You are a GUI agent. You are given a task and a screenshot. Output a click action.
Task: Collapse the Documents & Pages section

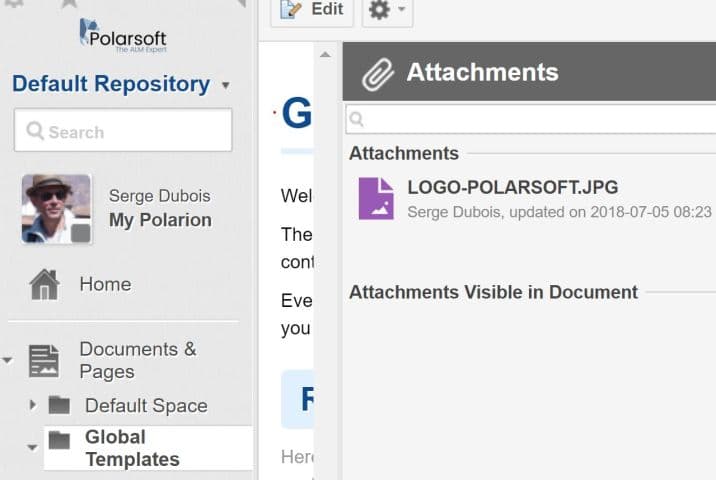click(8, 359)
